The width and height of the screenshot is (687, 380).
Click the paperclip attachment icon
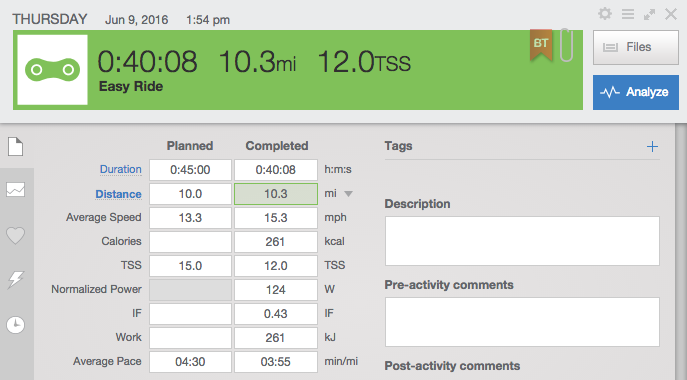[567, 45]
